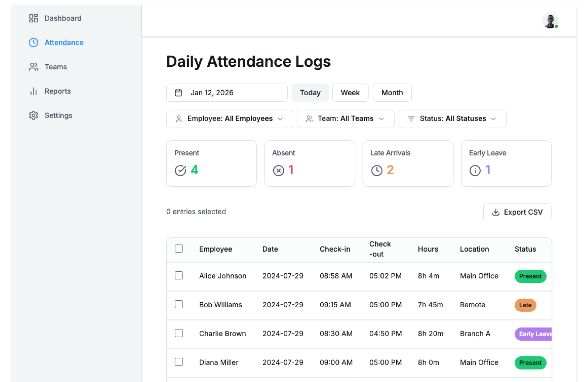Click the Present checkmark circle icon

tap(180, 170)
